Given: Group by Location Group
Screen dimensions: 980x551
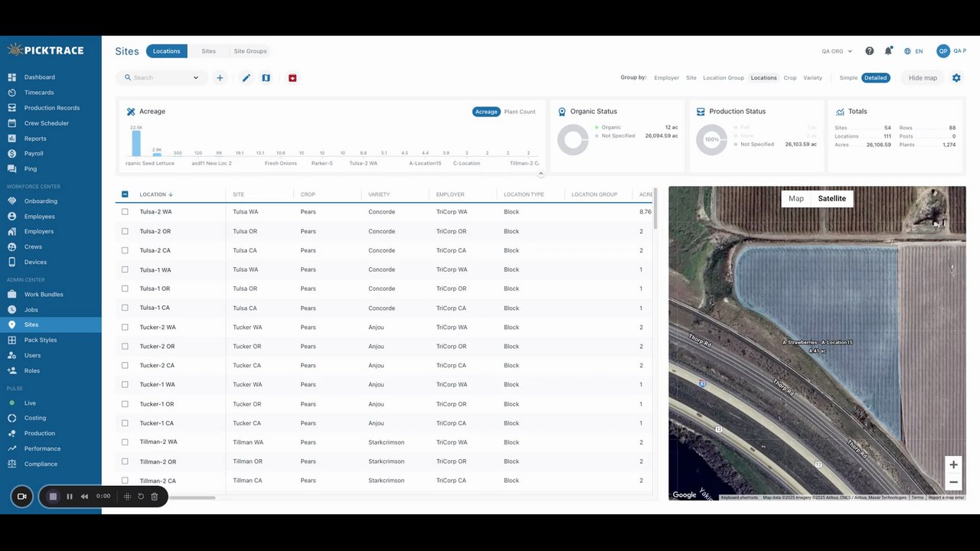Looking at the screenshot, I should [x=724, y=78].
